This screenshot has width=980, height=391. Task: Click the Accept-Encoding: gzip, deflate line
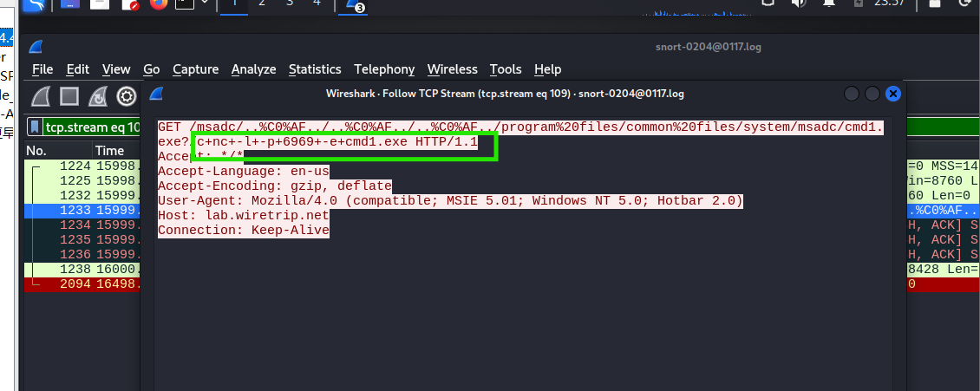pyautogui.click(x=275, y=186)
